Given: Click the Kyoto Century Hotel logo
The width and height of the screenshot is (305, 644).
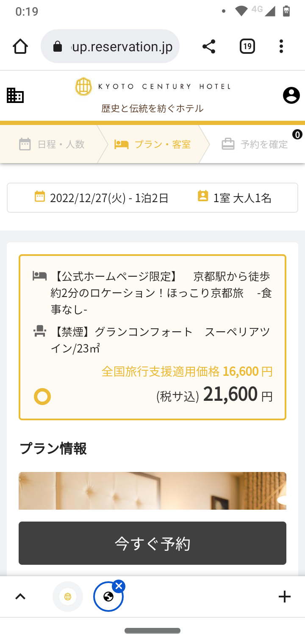Looking at the screenshot, I should [x=152, y=87].
